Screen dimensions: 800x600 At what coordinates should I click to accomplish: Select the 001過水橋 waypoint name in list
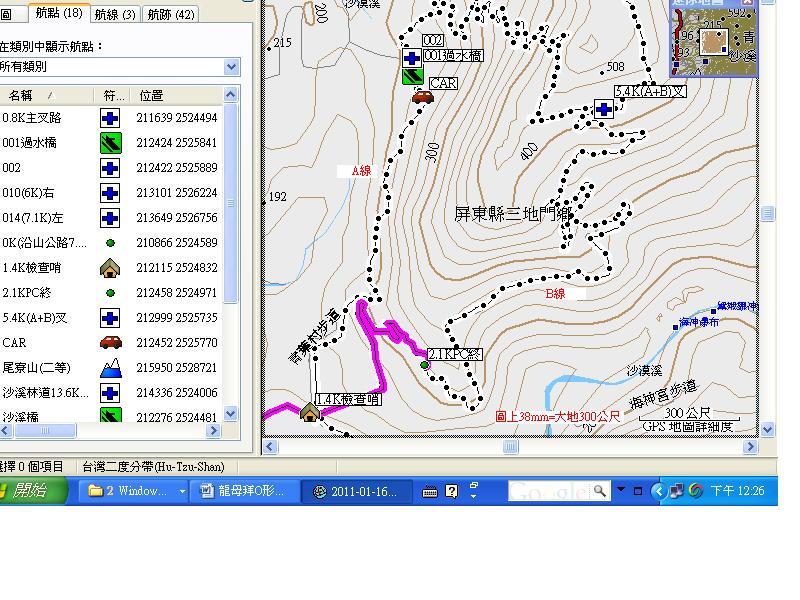click(x=29, y=143)
